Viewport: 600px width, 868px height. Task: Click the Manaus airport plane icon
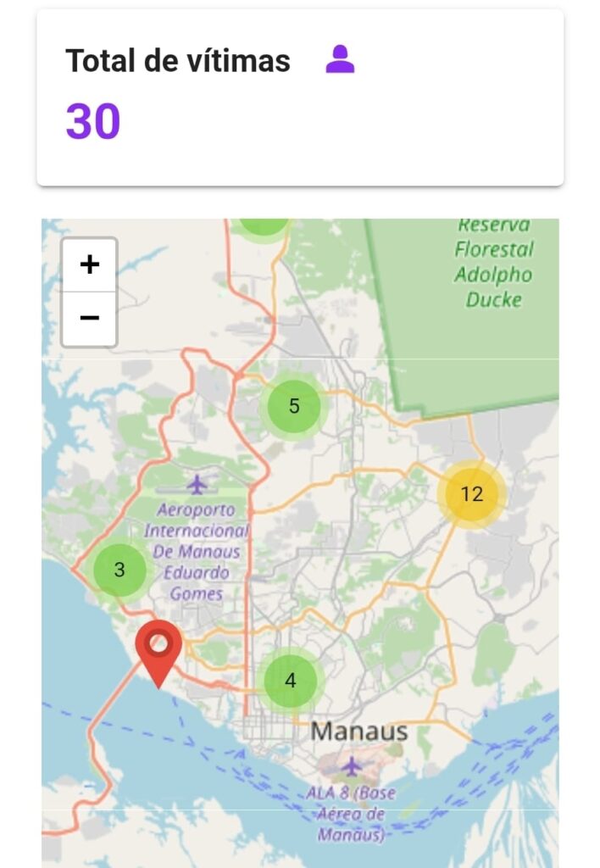(x=197, y=485)
